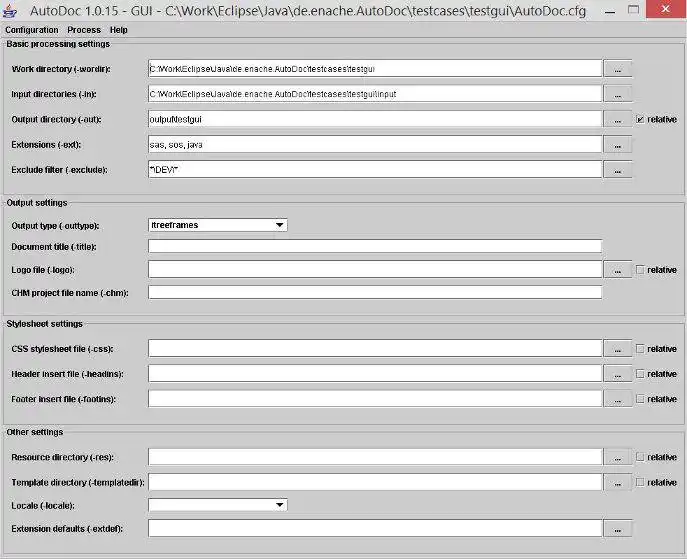Screen dimensions: 687x559
Task: Uncheck relative for Output directory
Action: click(x=640, y=119)
